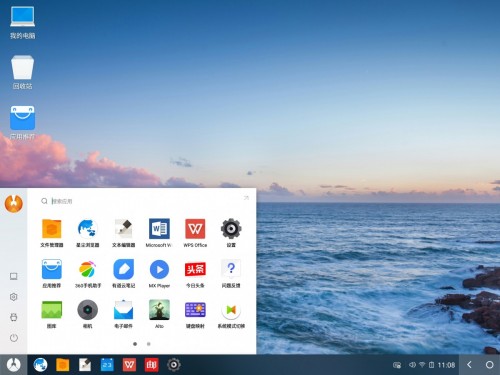Open the browser globe in taskbar
The width and height of the screenshot is (500, 375).
pyautogui.click(x=40, y=365)
